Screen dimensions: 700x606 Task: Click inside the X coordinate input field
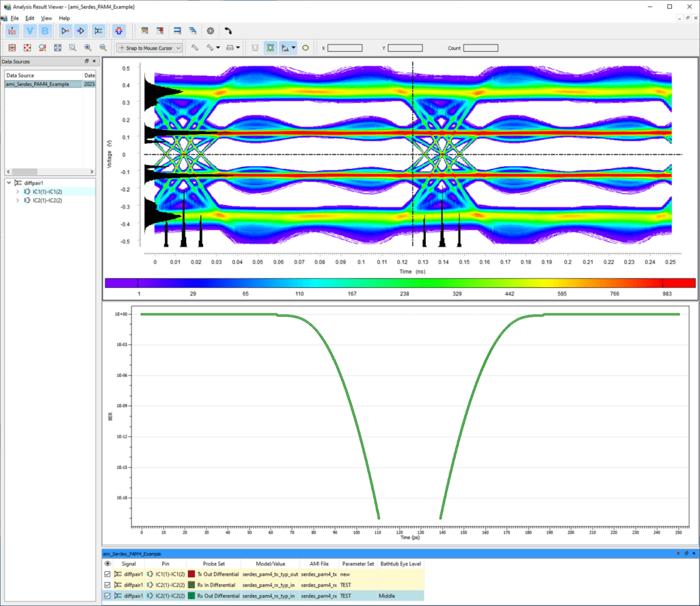(344, 48)
